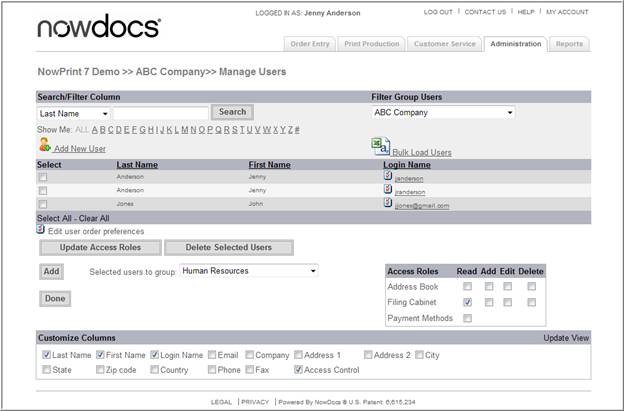The width and height of the screenshot is (624, 411).
Task: Click the edit user order preferences icon
Action: pos(41,229)
